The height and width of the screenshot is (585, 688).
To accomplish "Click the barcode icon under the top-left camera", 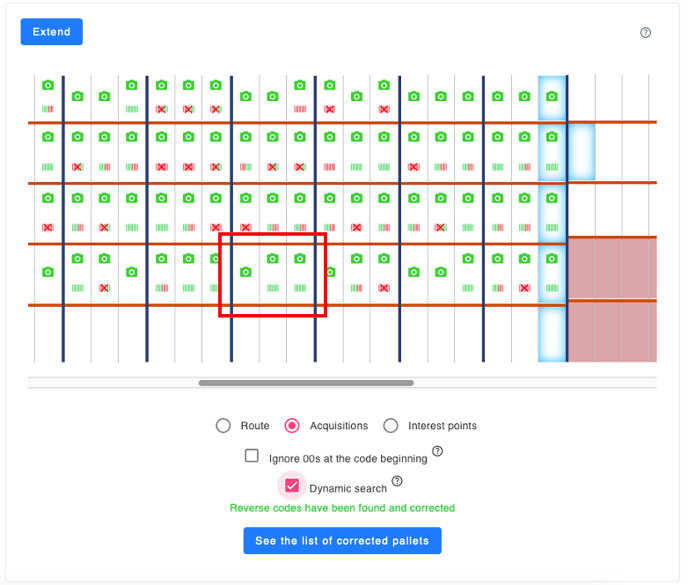I will 48,108.
